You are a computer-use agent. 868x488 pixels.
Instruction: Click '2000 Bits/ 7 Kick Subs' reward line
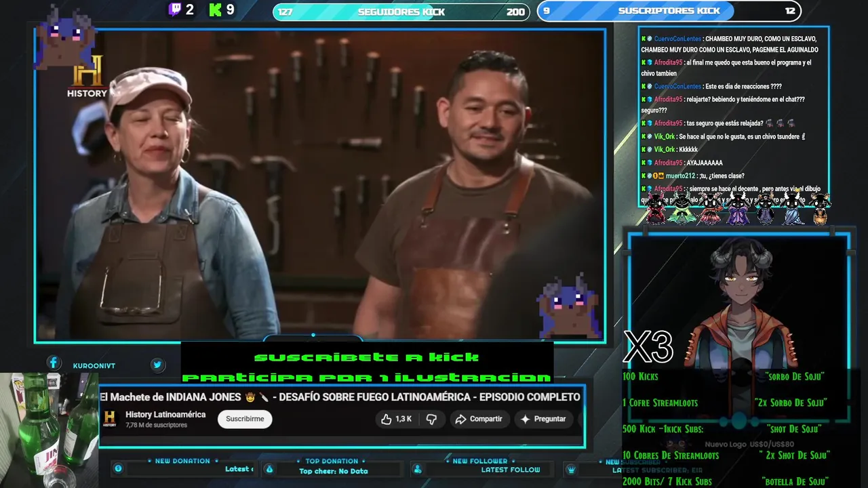pos(667,482)
